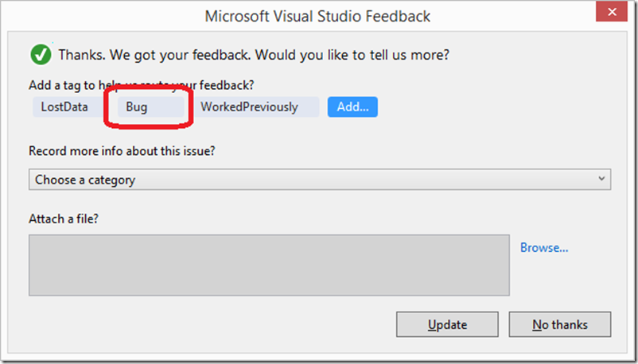The height and width of the screenshot is (364, 638).
Task: Toggle the LostData tag
Action: click(64, 107)
